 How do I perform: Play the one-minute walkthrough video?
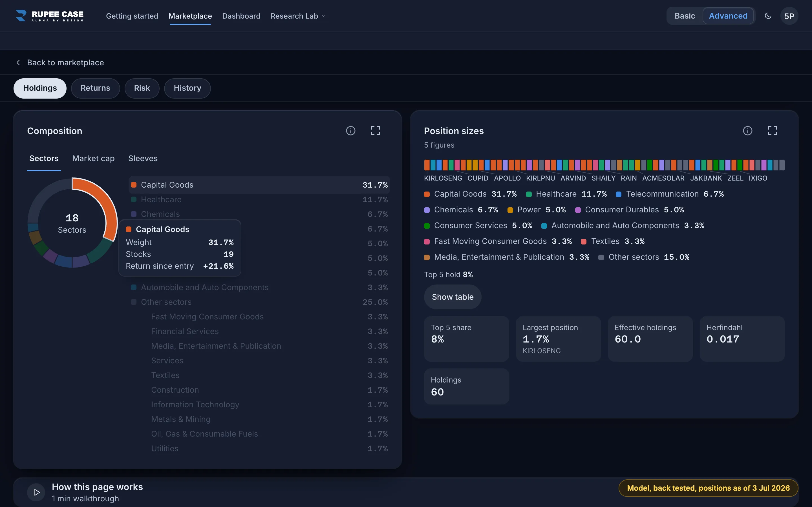pyautogui.click(x=36, y=492)
